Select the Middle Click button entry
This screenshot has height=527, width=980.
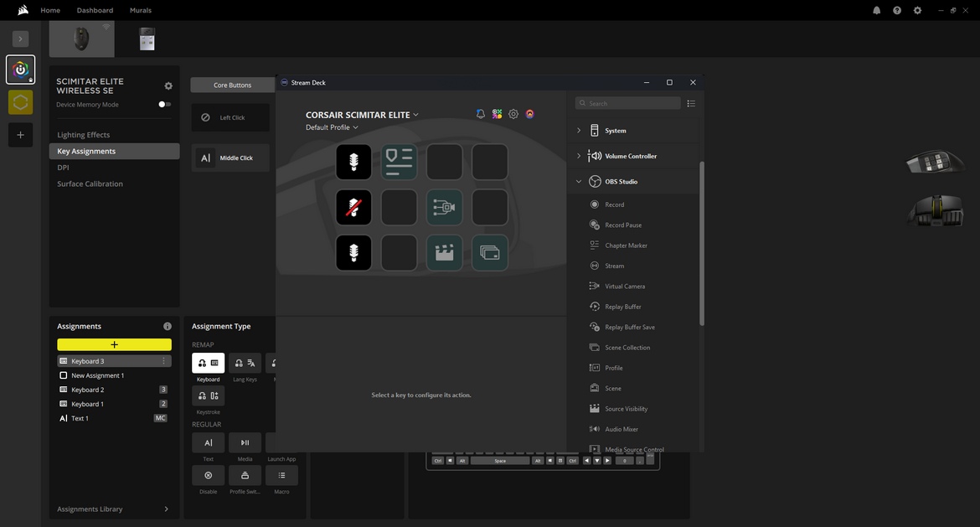[230, 158]
